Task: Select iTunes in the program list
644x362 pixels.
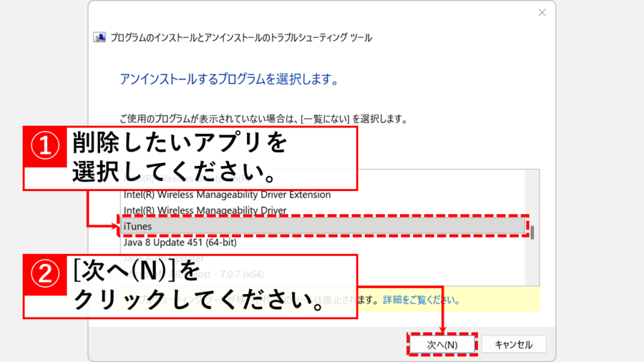Action: tap(323, 226)
